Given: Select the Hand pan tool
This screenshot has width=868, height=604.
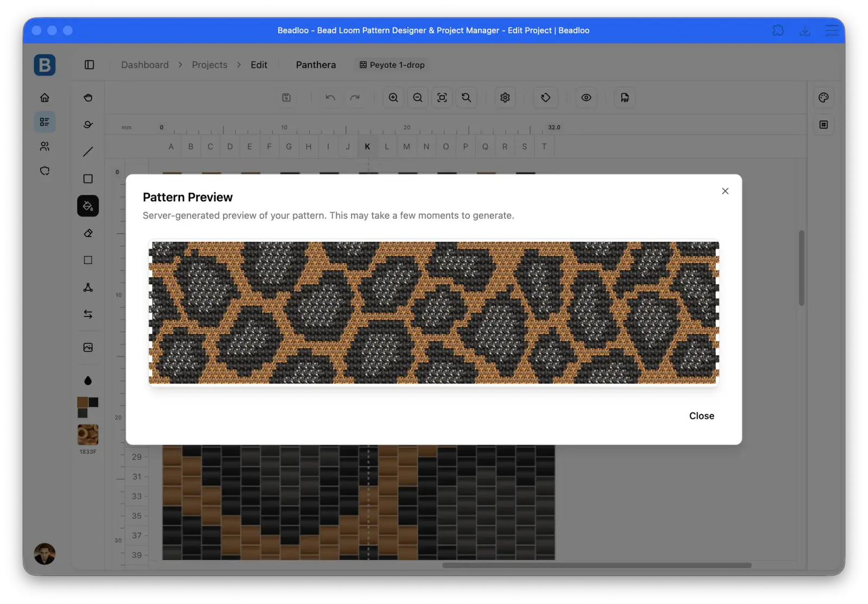Looking at the screenshot, I should (88, 98).
